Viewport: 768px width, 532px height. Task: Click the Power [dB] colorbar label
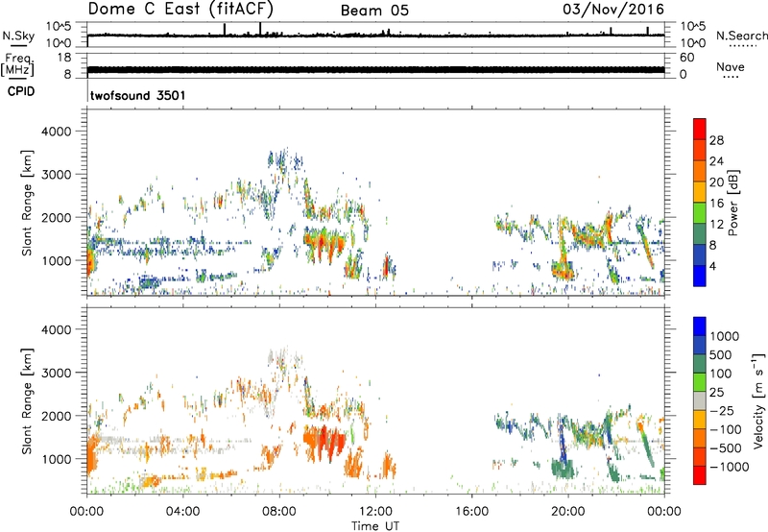coord(732,203)
